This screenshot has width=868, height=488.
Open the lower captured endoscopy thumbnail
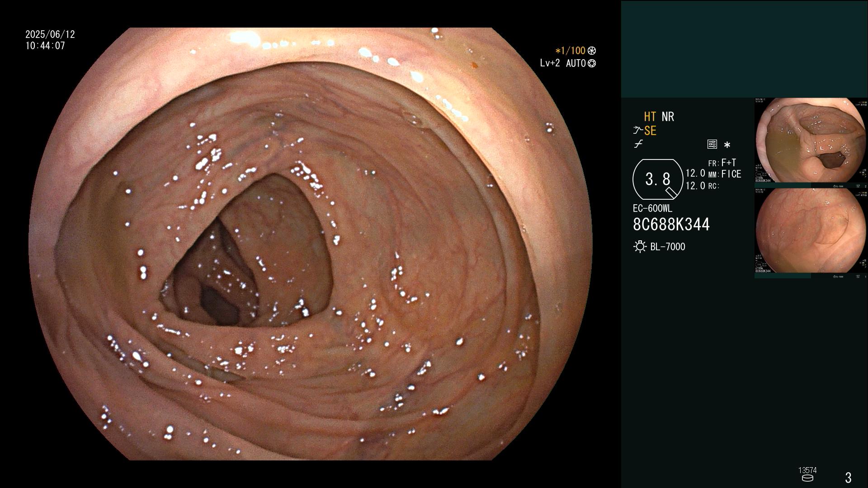811,231
